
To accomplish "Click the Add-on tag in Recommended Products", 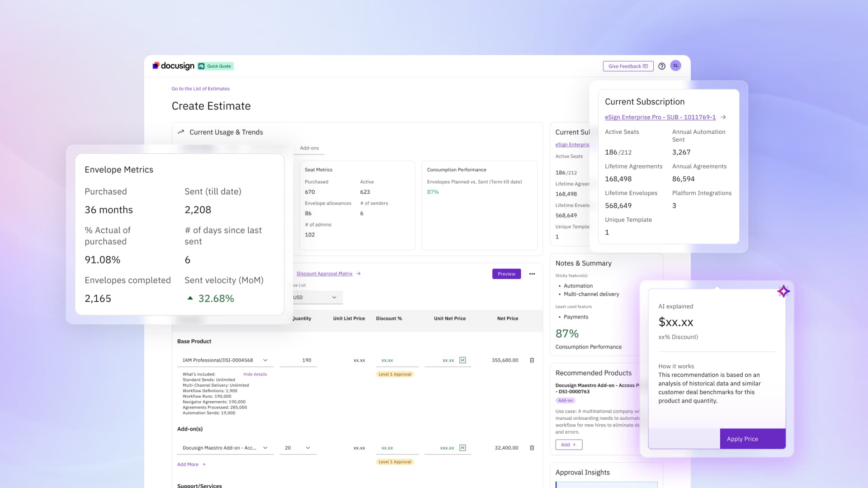I will [565, 400].
